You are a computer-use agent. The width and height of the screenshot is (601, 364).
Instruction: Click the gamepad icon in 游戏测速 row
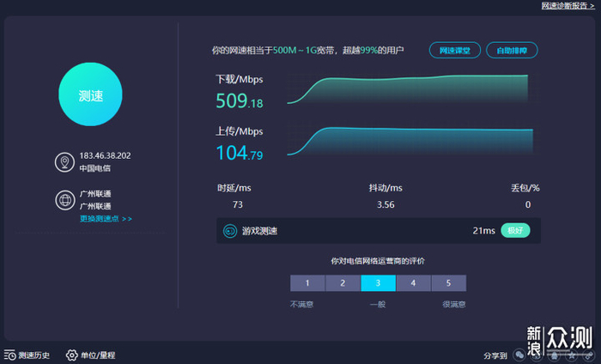(x=230, y=231)
